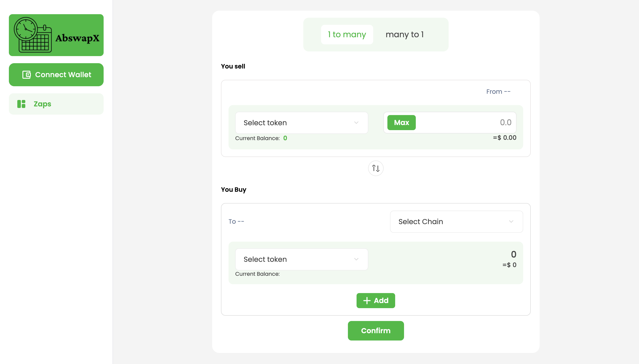The image size is (639, 364).
Task: Click the Zaps grid icon
Action: tap(21, 104)
